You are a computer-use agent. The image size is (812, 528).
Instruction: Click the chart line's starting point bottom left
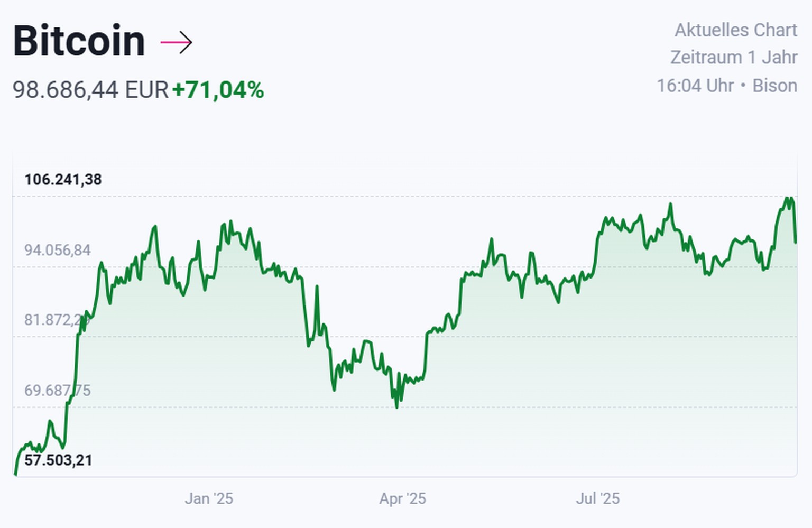15,474
